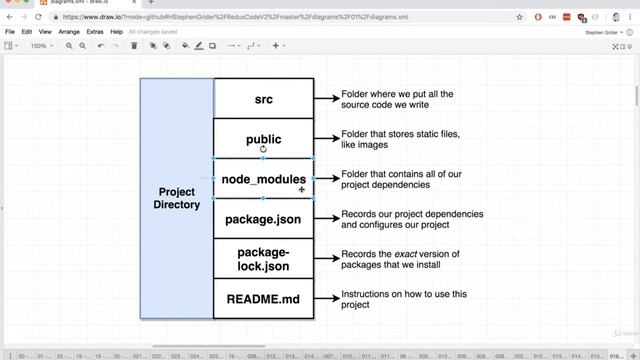This screenshot has height=360, width=640.
Task: Click the red square extension icon
Action: 567,17
